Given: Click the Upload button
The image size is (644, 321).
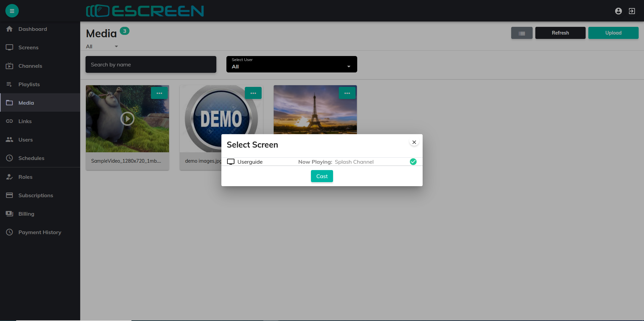Looking at the screenshot, I should 613,33.
